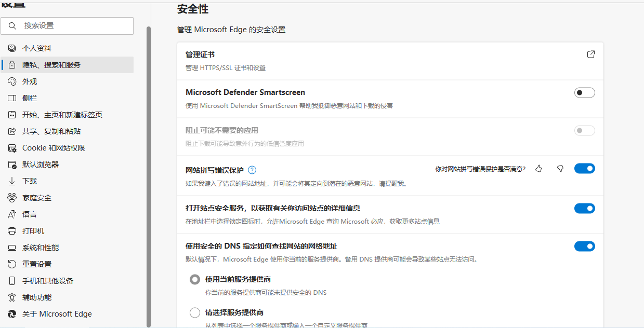The width and height of the screenshot is (644, 328).
Task: Select 使用当前服务提供商 radio button
Action: coord(195,280)
